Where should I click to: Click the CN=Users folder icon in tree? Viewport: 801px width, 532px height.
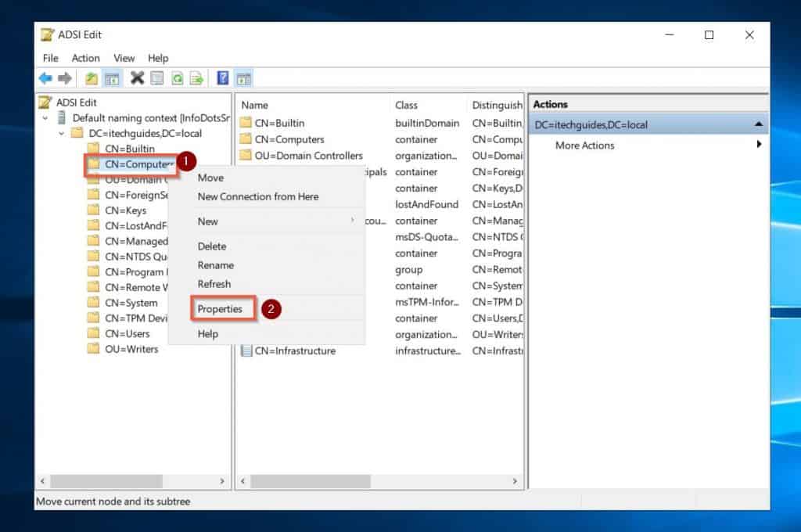(x=94, y=333)
